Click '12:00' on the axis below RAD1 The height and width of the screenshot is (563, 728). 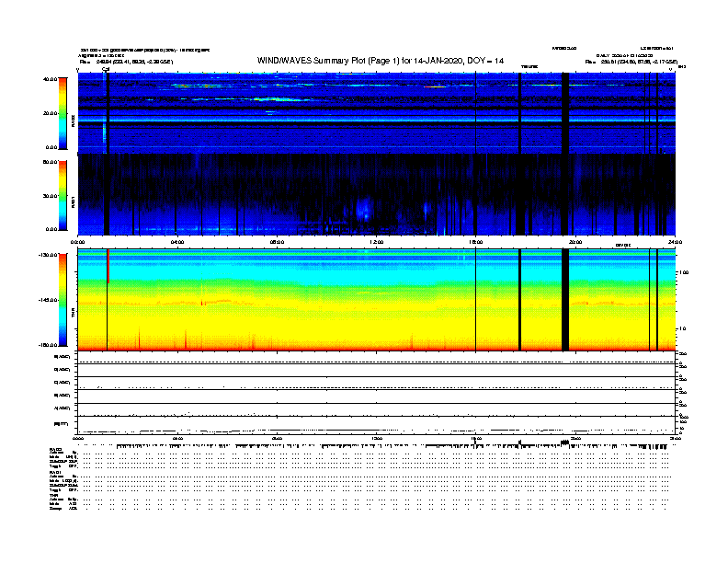(x=377, y=242)
